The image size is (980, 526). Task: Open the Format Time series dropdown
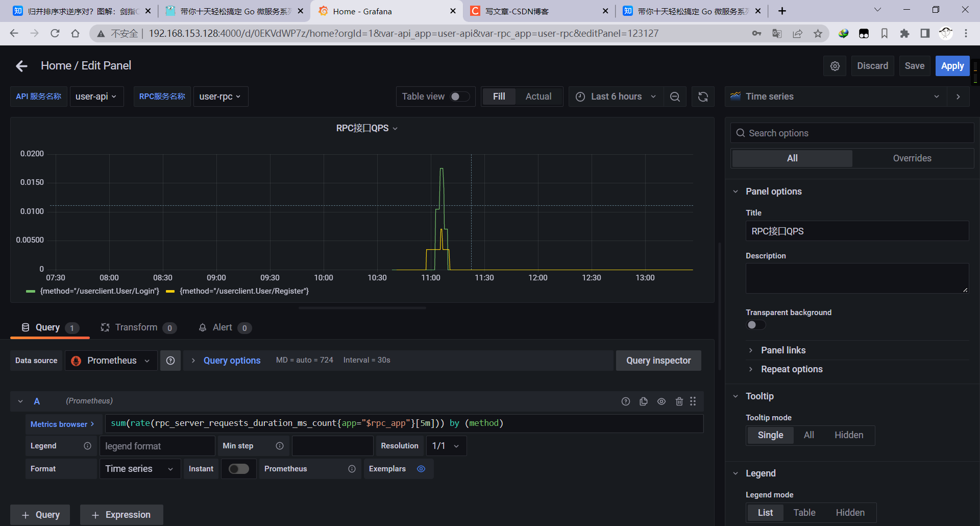coord(140,469)
